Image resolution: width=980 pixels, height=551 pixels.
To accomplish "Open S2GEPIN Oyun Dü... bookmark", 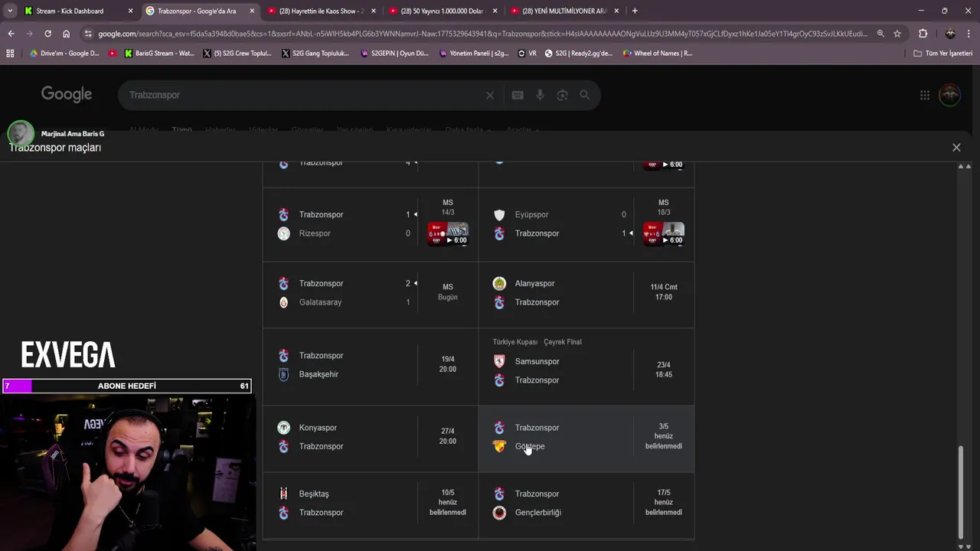I will [395, 54].
